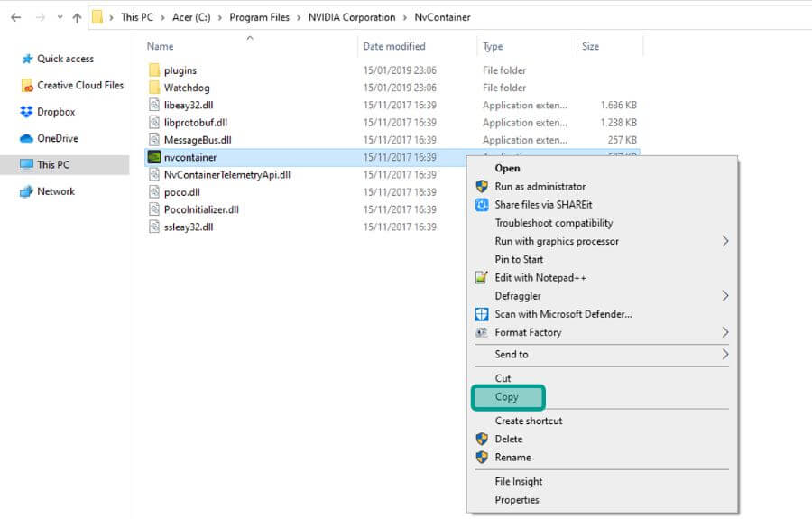The height and width of the screenshot is (519, 812).
Task: Click the Creative Cloud Files folder icon
Action: 27,86
